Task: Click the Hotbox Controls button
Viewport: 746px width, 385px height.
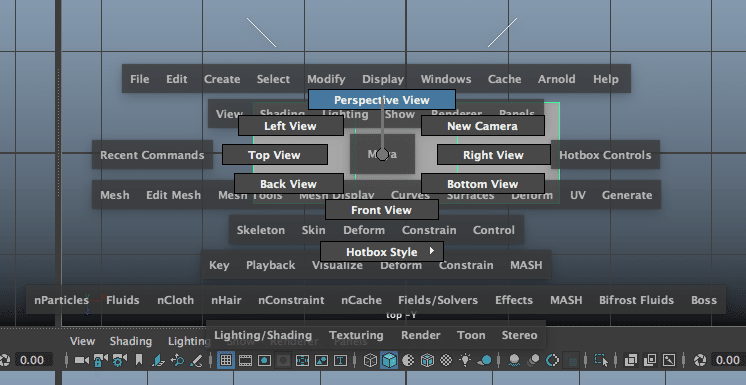Action: 605,155
